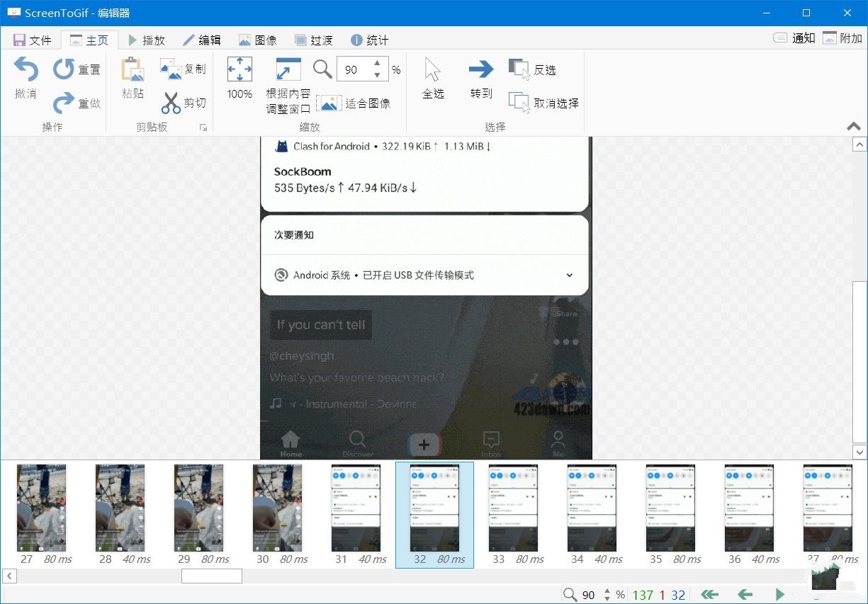Set zoom to 100% icon
This screenshot has width=868, height=604.
pos(239,70)
